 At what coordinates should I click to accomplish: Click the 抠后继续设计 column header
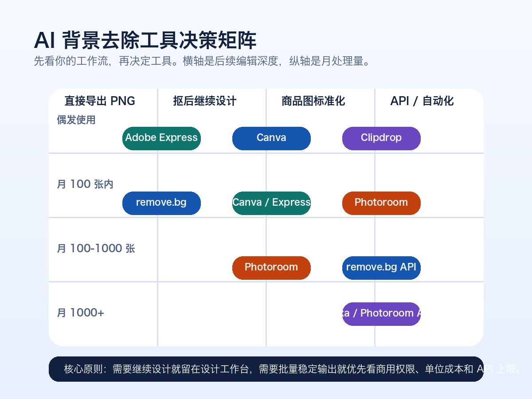click(x=205, y=101)
